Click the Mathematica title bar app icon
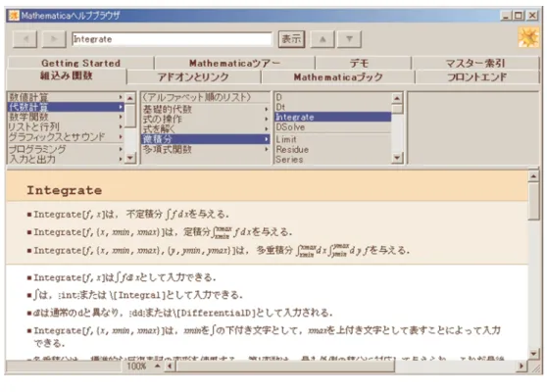 click(14, 16)
